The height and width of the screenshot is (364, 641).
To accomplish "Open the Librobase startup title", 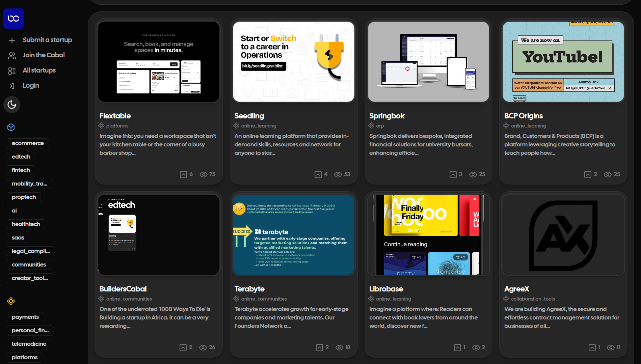I will pos(386,289).
